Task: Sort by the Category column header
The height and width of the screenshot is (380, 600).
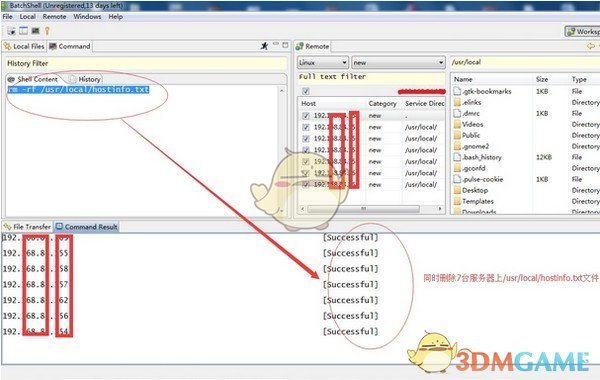Action: tap(383, 103)
